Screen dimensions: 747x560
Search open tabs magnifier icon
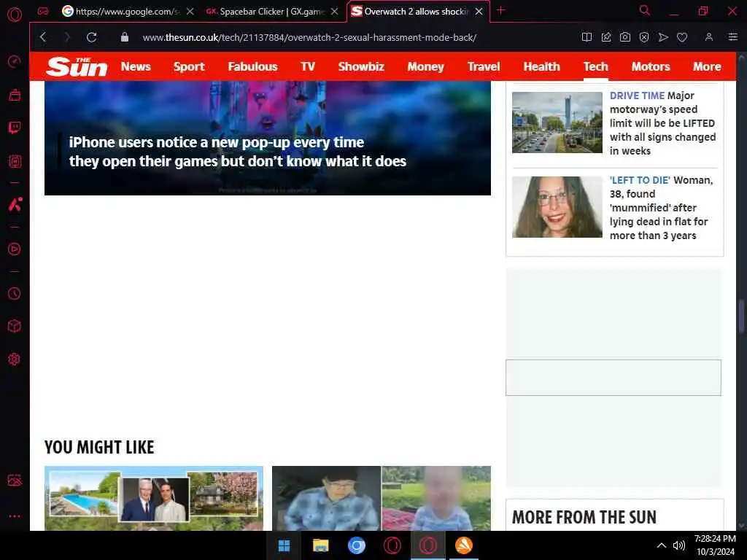[645, 10]
